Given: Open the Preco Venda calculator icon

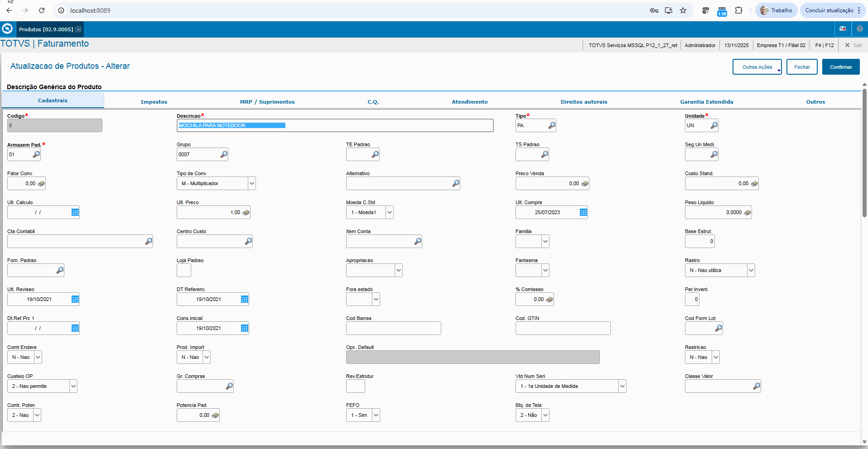Looking at the screenshot, I should (x=584, y=183).
